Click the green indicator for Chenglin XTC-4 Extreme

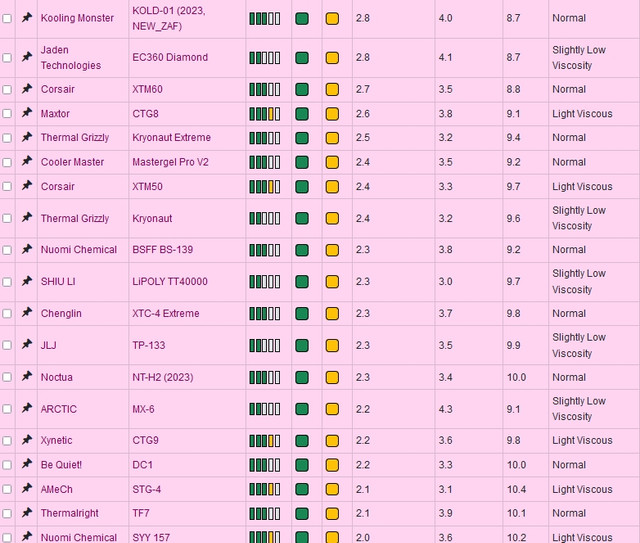tap(302, 314)
